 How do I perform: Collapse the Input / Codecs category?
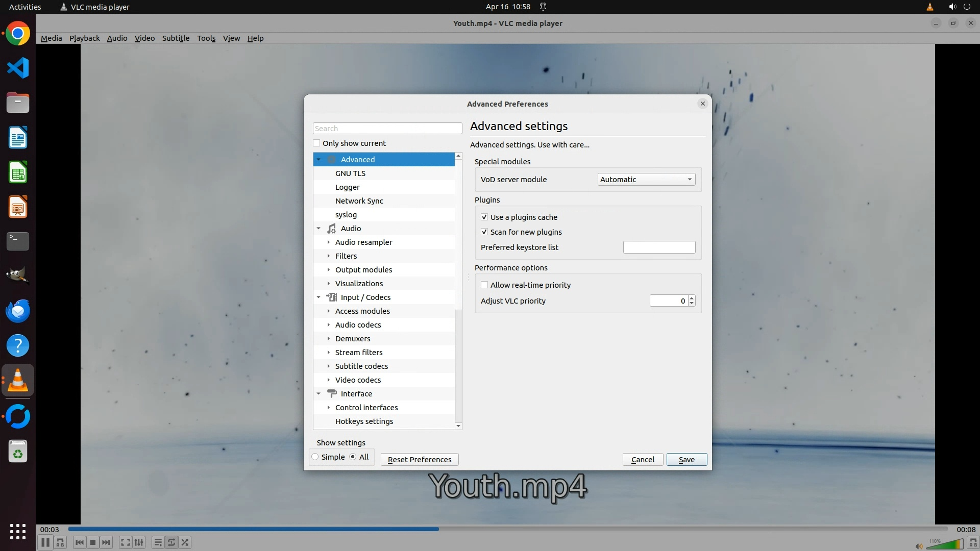click(x=318, y=297)
